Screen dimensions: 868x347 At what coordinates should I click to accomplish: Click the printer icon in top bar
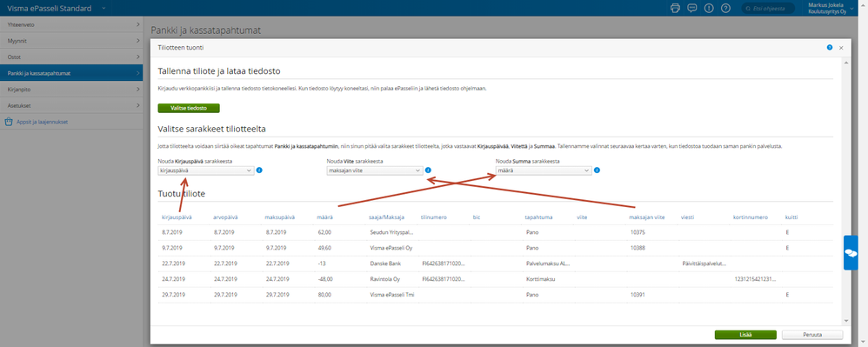[675, 8]
